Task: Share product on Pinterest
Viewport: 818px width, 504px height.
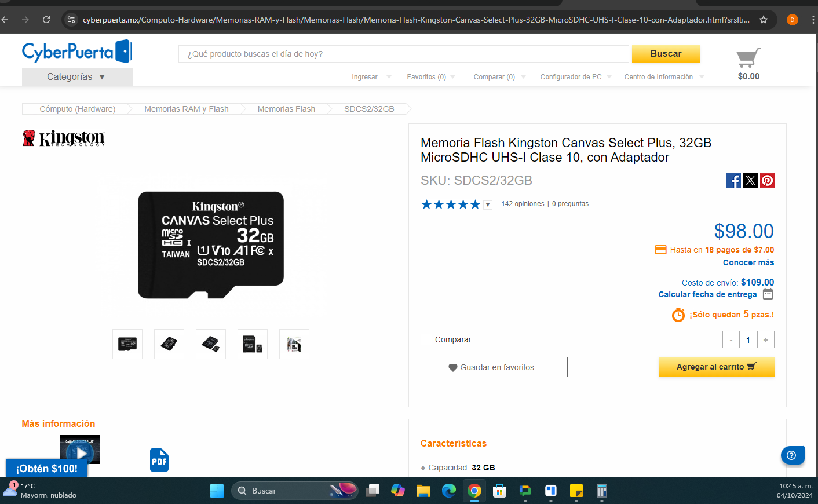Action: 767,180
